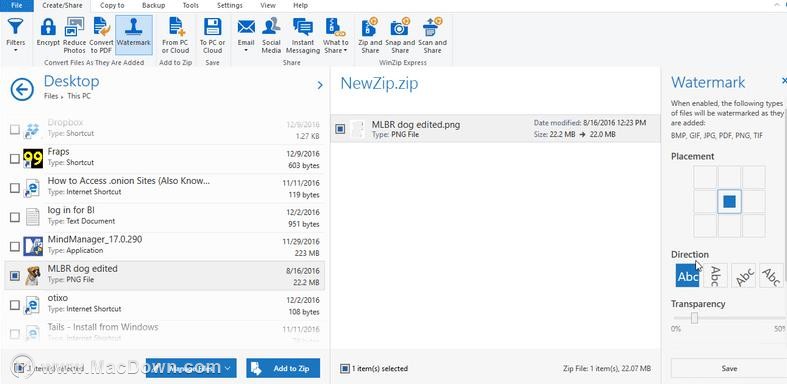Expand the Desktop pane chevron
This screenshot has height=384, width=787.
[x=320, y=86]
